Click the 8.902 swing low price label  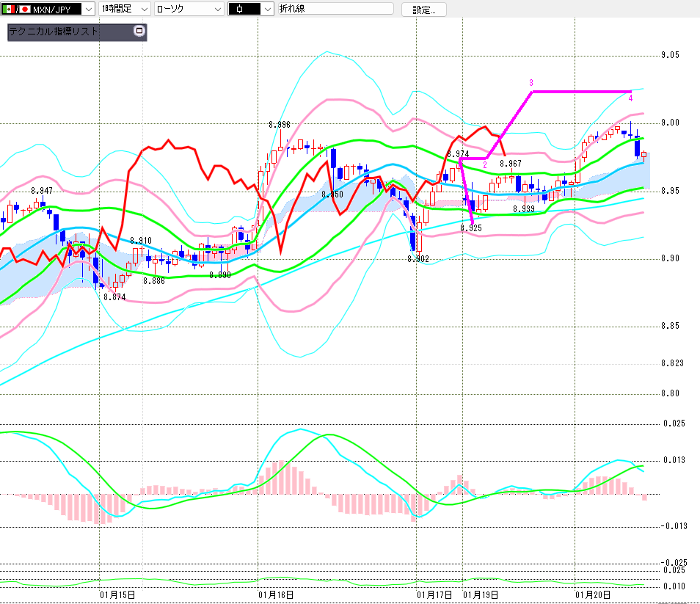click(418, 259)
